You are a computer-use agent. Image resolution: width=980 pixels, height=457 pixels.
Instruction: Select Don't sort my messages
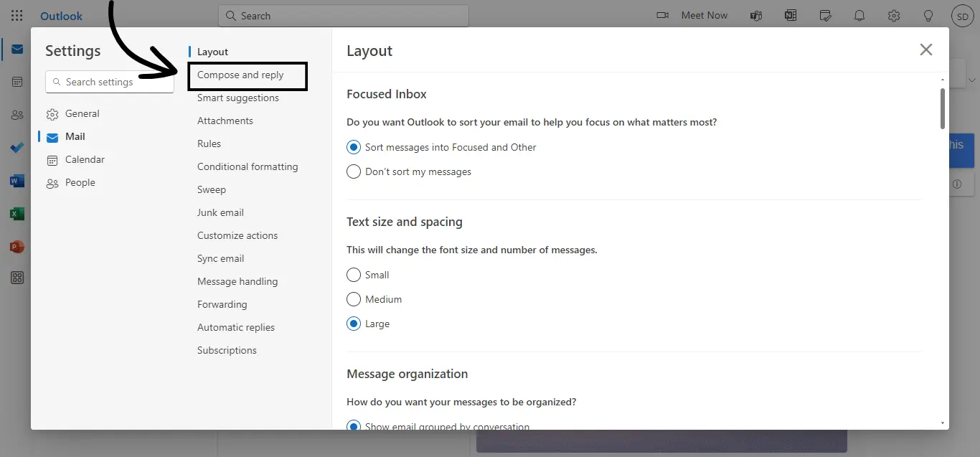coord(354,171)
